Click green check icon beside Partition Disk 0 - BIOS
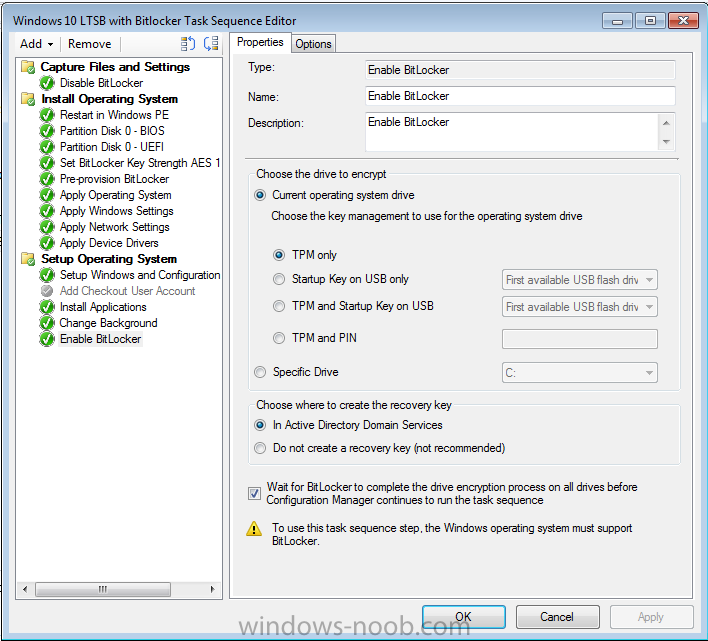 47,131
